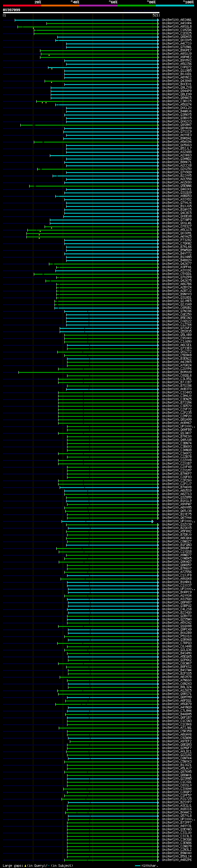Screen dimensions: 197x868
Task: Open the UniRef100_P21725 record
Action: [176, 799]
